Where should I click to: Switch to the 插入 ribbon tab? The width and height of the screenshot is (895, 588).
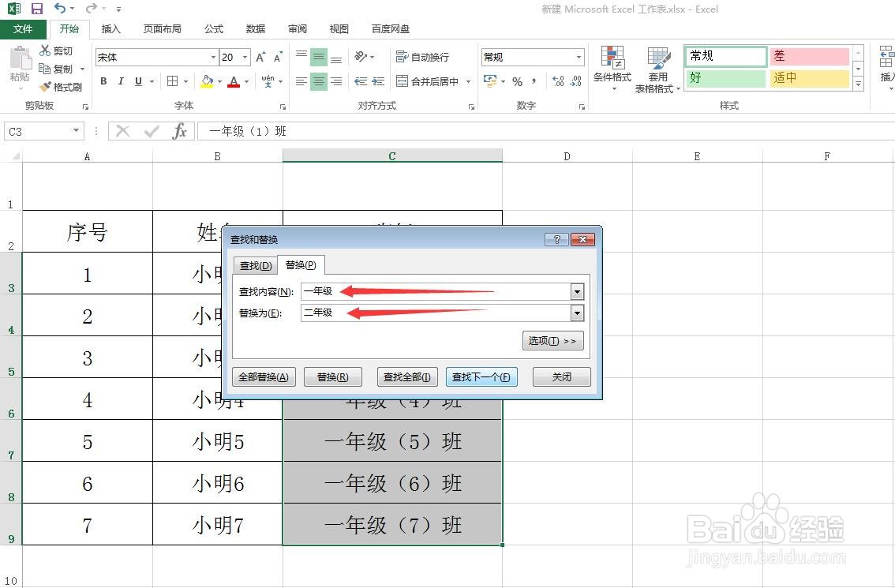tap(110, 28)
